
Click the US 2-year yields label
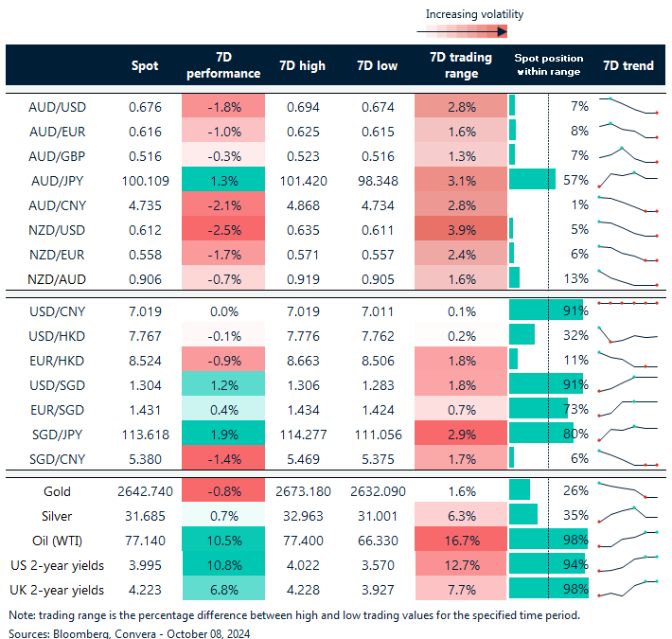57,565
